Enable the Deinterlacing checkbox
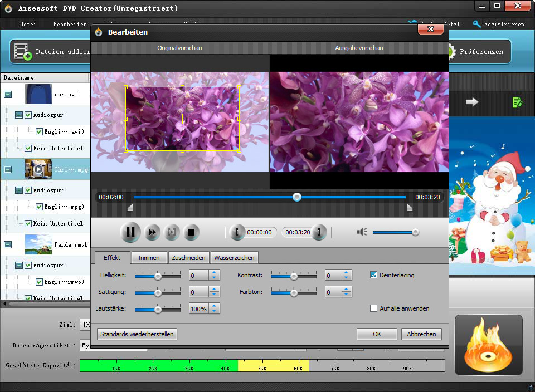This screenshot has height=392, width=535. 373,275
